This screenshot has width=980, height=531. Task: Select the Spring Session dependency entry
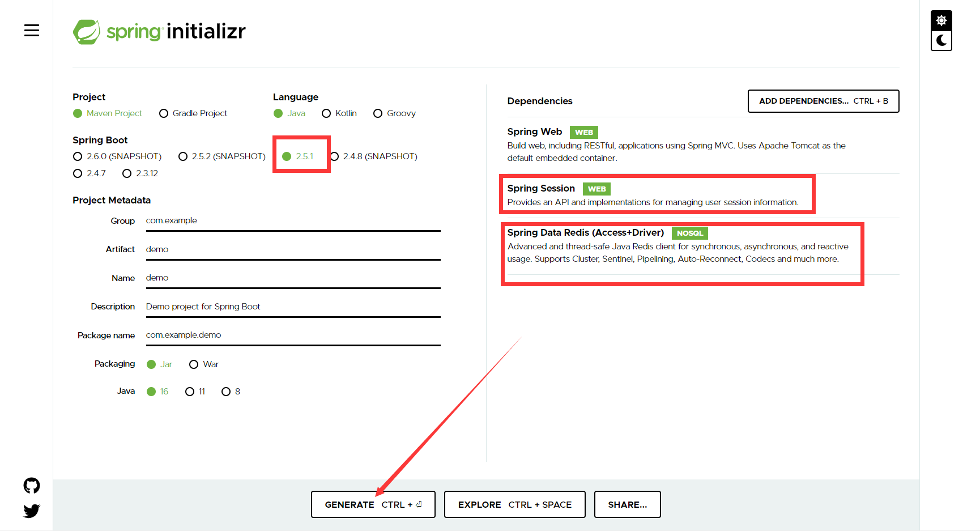pos(703,195)
